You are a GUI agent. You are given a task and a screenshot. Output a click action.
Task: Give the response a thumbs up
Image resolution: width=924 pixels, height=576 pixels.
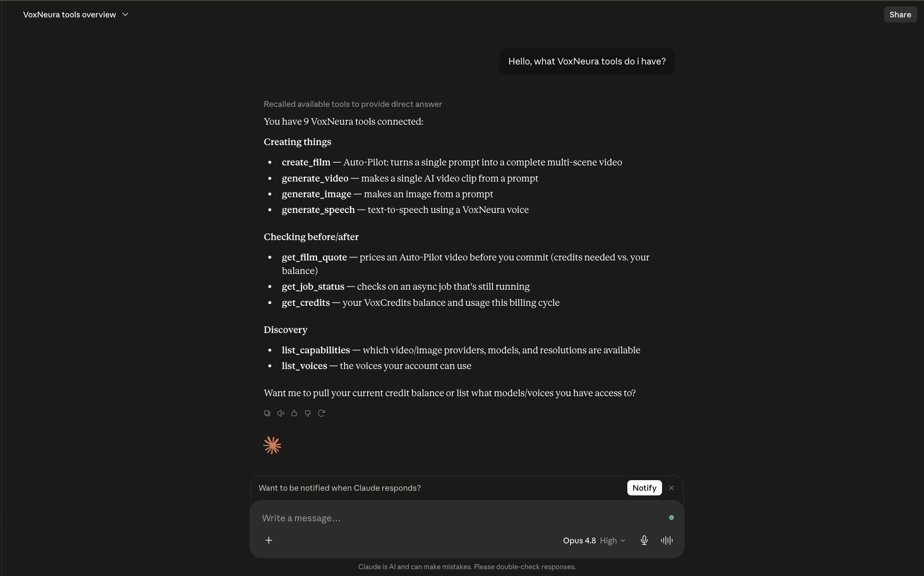(294, 413)
